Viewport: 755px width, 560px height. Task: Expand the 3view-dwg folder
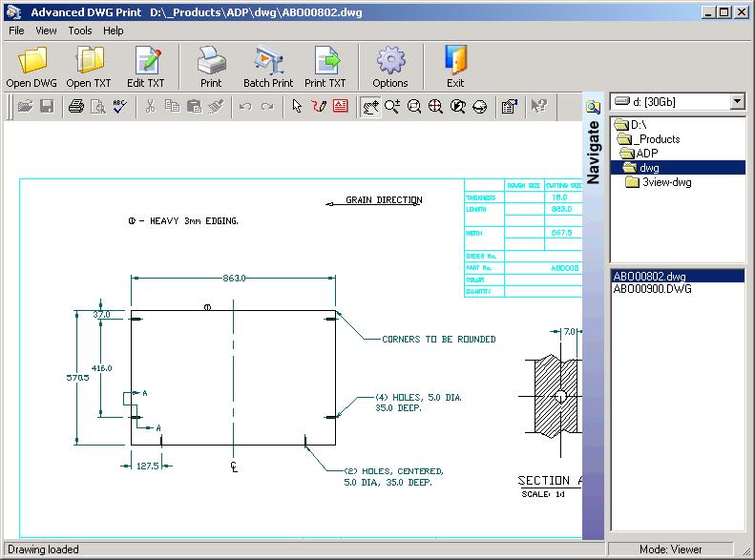666,182
